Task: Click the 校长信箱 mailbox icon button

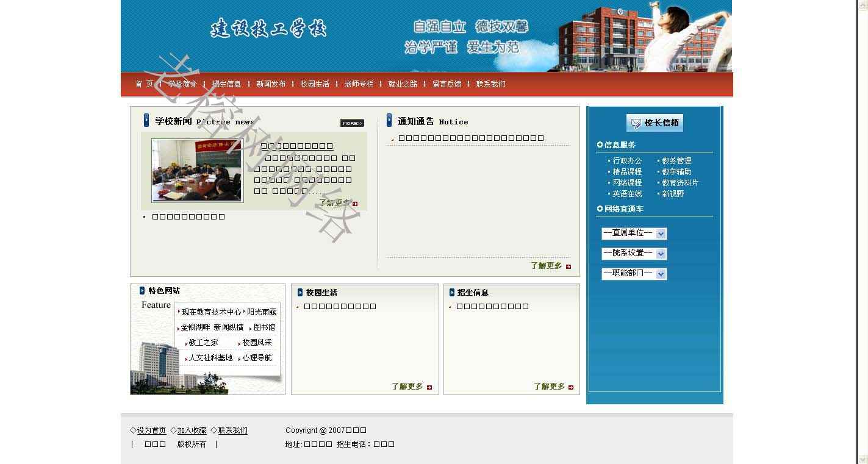Action: (655, 123)
